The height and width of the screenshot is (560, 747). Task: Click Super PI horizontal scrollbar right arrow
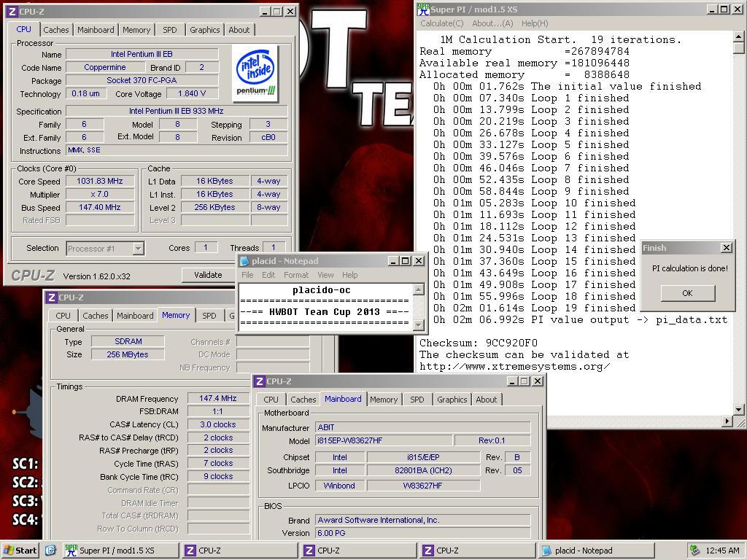(x=727, y=421)
